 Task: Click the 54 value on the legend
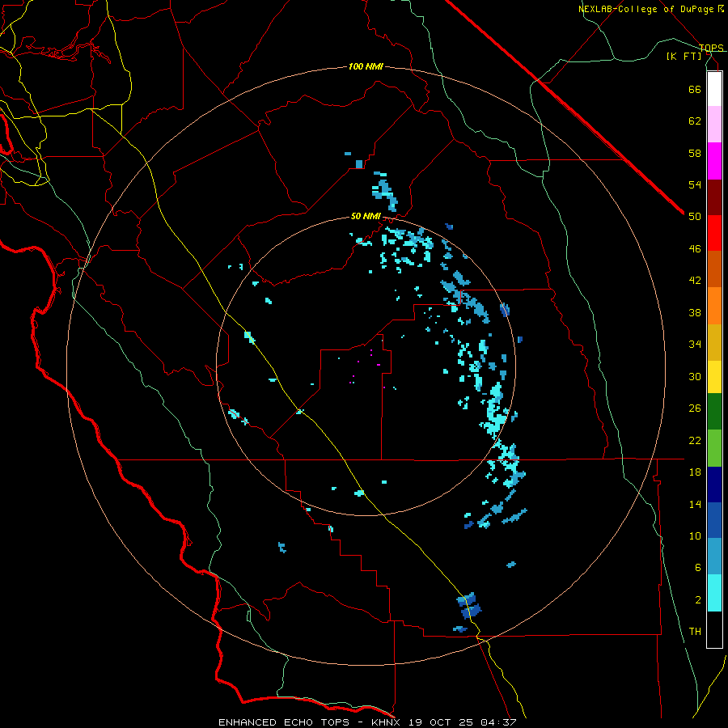click(x=695, y=184)
